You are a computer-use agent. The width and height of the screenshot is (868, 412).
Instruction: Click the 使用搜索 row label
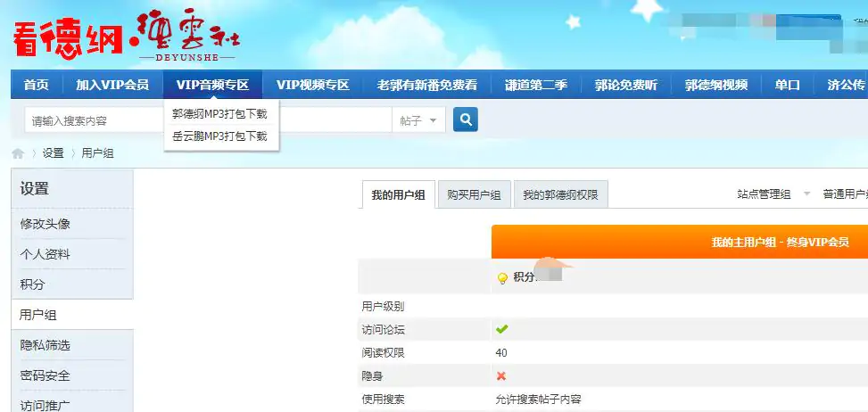[383, 400]
